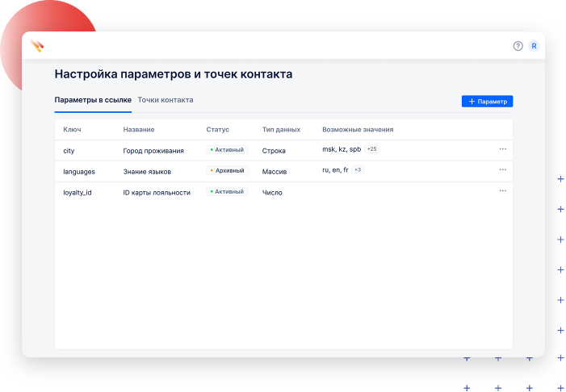Open the three-dot menu for loyalty_id row
566x392 pixels.
pos(502,191)
